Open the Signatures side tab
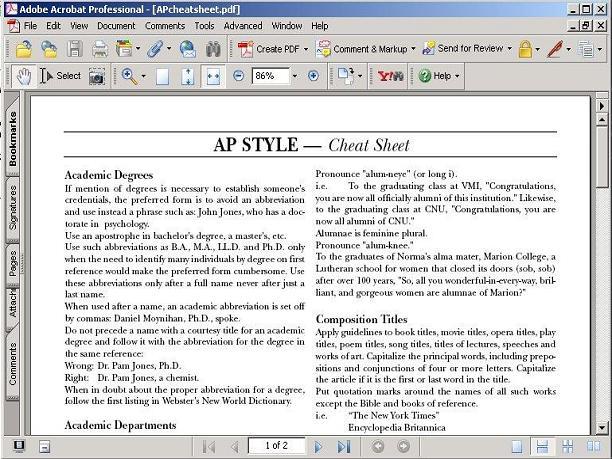Screen dimensions: 612x459 click(13, 209)
